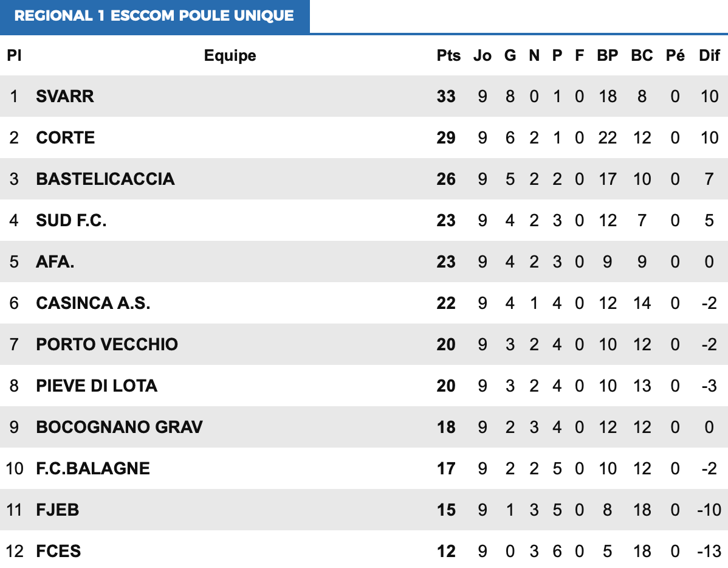This screenshot has width=728, height=568.
Task: Click the BC column header
Action: (642, 56)
